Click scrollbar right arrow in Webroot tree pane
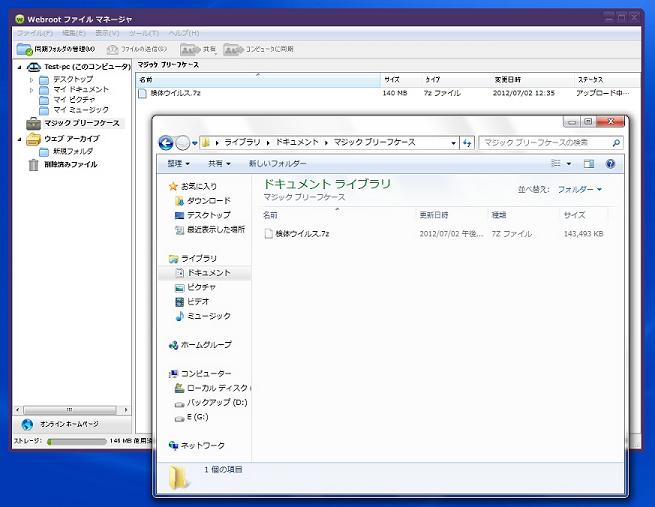This screenshot has width=655, height=507. coord(126,410)
